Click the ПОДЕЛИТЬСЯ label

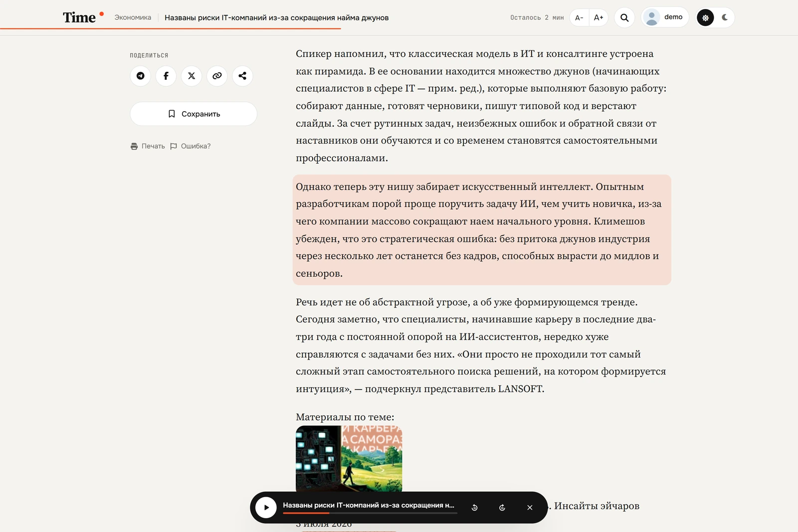[149, 55]
